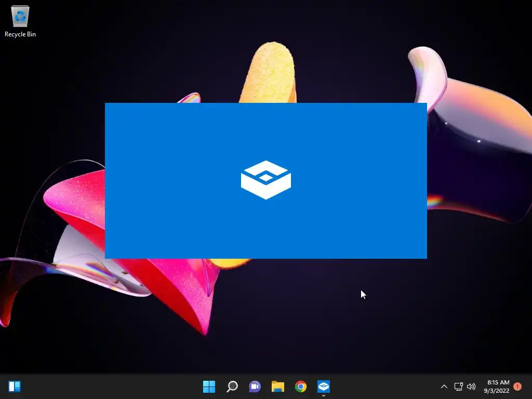Launch Teams Chat from taskbar
The image size is (532, 399).
[x=255, y=387]
